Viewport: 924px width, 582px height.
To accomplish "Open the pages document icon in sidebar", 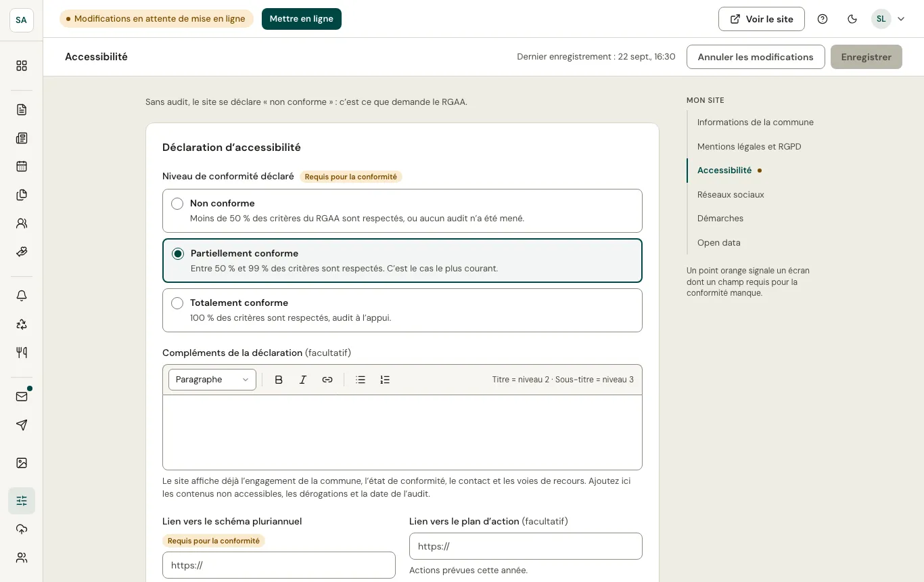I will (22, 110).
